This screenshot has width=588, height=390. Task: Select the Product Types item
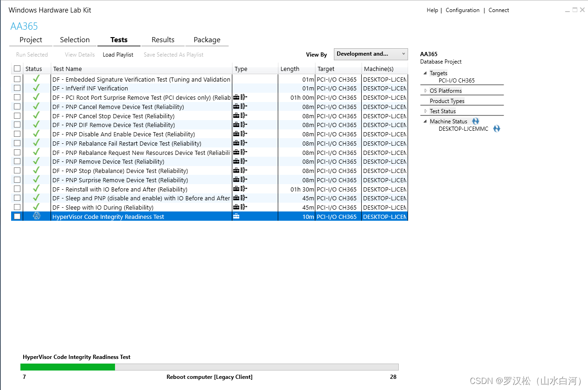pyautogui.click(x=447, y=101)
